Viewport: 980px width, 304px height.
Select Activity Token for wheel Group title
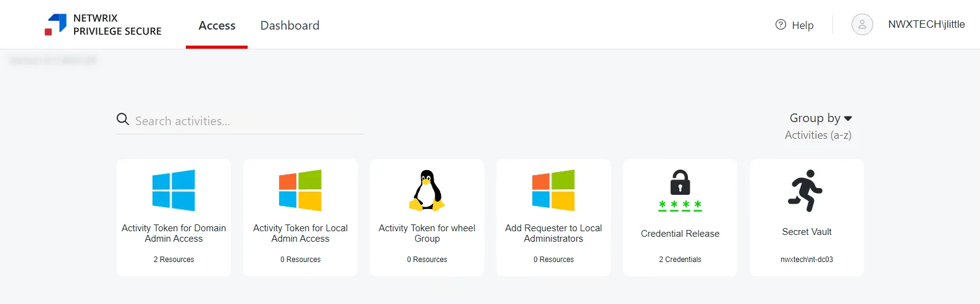click(427, 233)
